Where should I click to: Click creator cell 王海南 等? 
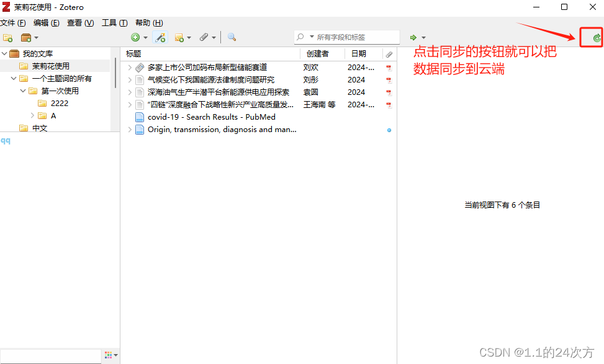pos(319,104)
